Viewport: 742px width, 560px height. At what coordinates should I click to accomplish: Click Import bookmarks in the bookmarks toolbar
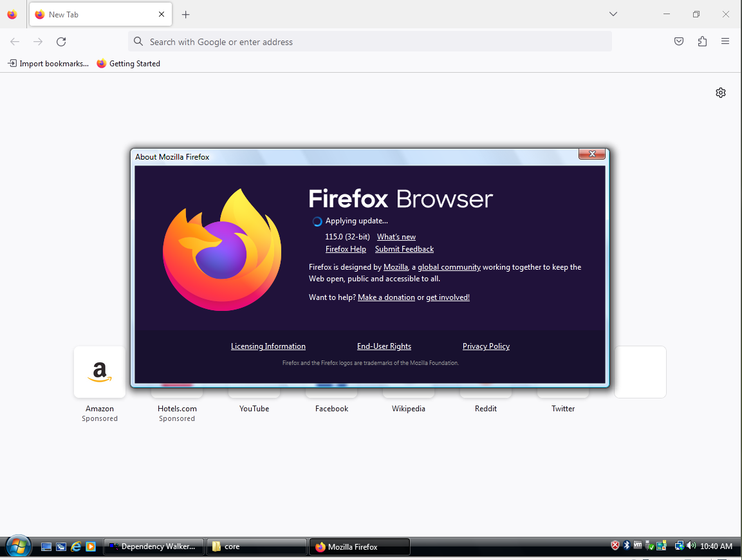pos(48,64)
